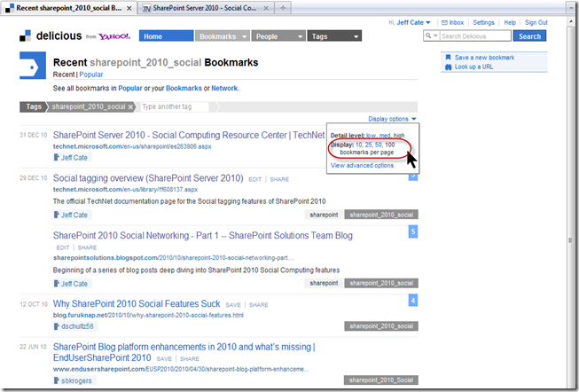Open Network link in See all bookmarks line

click(x=224, y=89)
